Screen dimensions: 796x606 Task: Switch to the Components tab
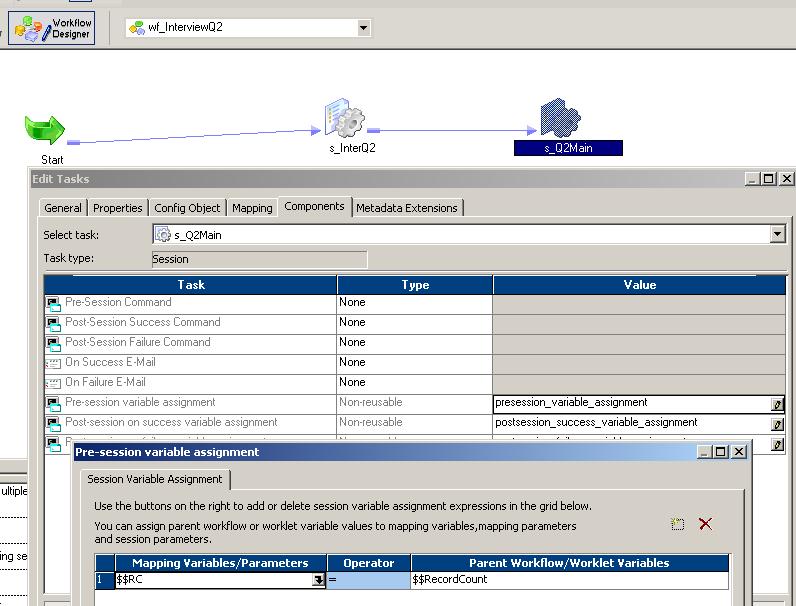pos(314,207)
